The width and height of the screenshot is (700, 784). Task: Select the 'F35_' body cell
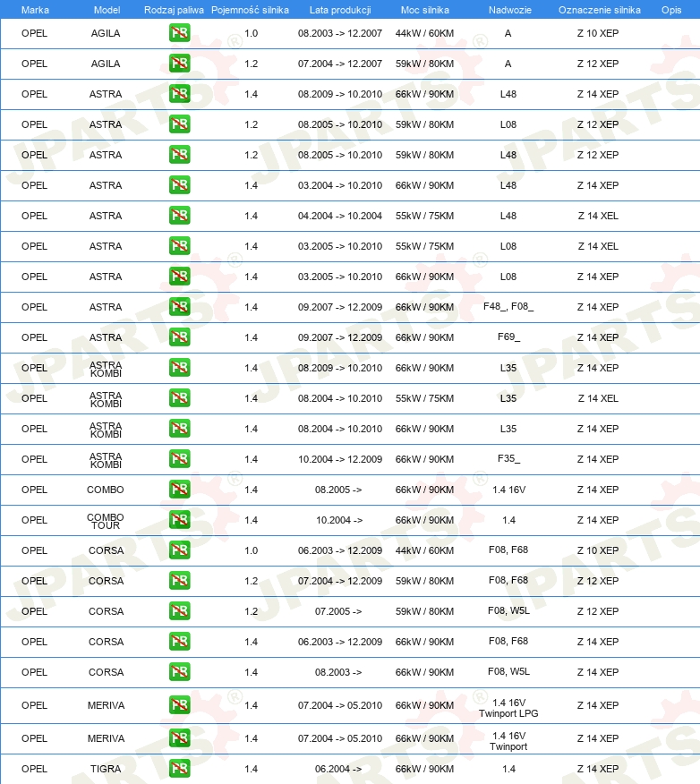point(508,458)
